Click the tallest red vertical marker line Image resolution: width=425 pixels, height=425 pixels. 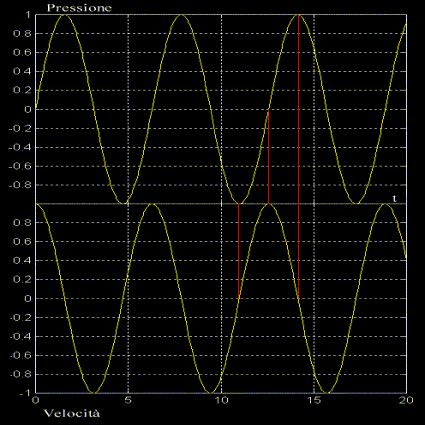tap(298, 157)
